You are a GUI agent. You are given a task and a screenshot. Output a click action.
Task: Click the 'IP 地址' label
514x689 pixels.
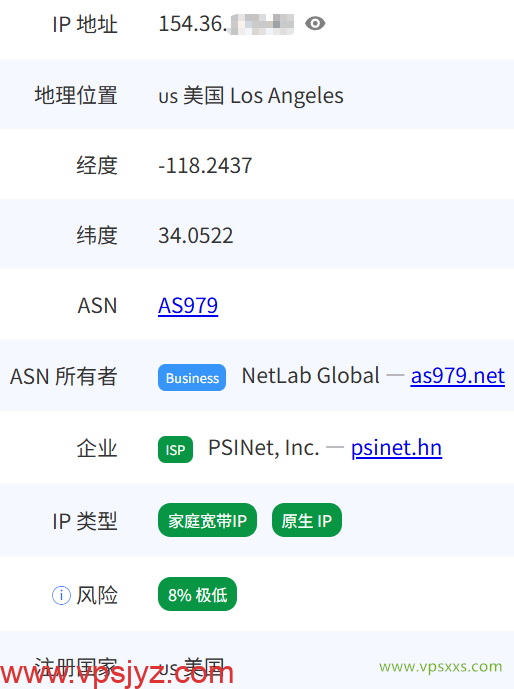pyautogui.click(x=85, y=24)
